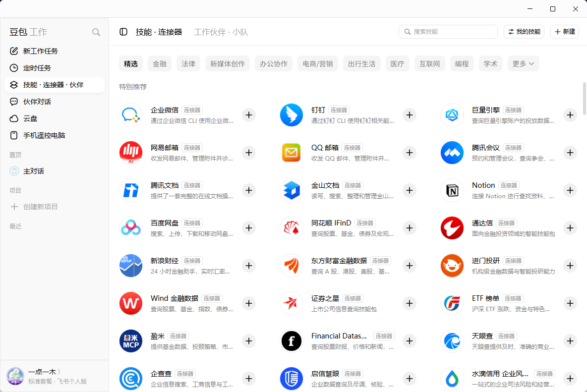Select the 互联网 category filter

(429, 64)
